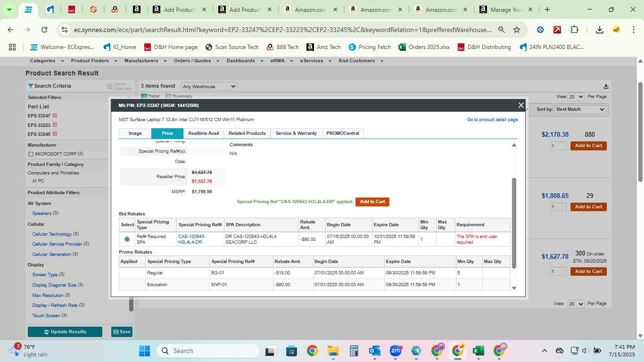Remove EP2-33247 from the part list
The image size is (644, 362).
(x=55, y=115)
